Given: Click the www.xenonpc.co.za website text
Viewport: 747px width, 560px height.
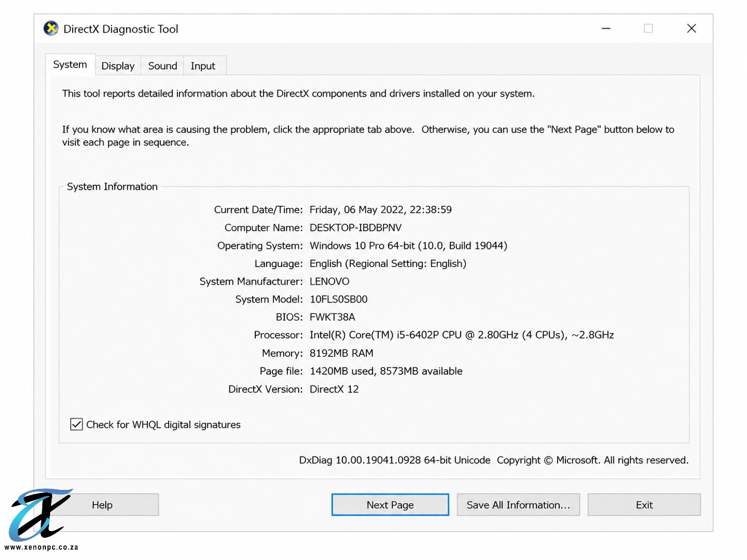Looking at the screenshot, I should point(41,547).
